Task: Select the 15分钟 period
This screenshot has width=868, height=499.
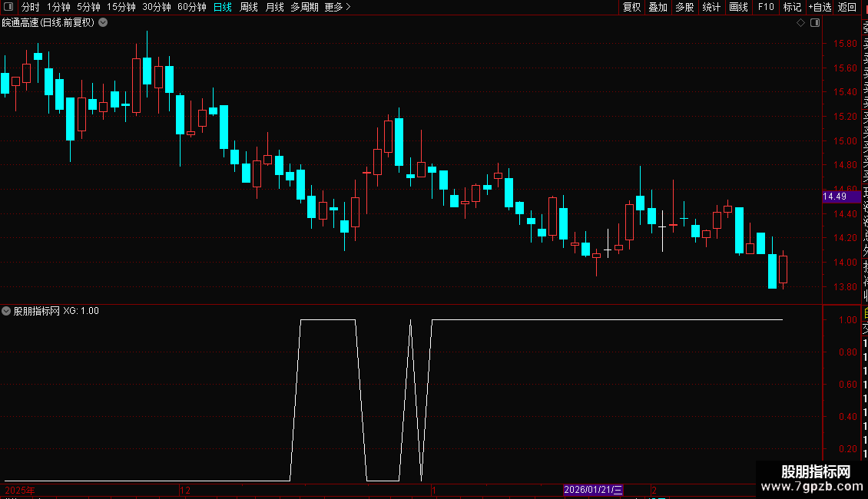Action: (121, 7)
